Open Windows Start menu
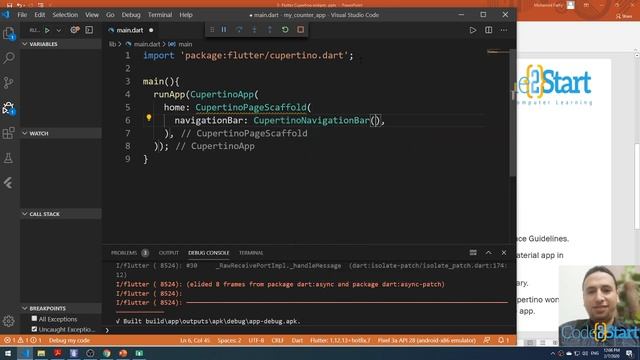This screenshot has width=640, height=360. click(x=8, y=353)
